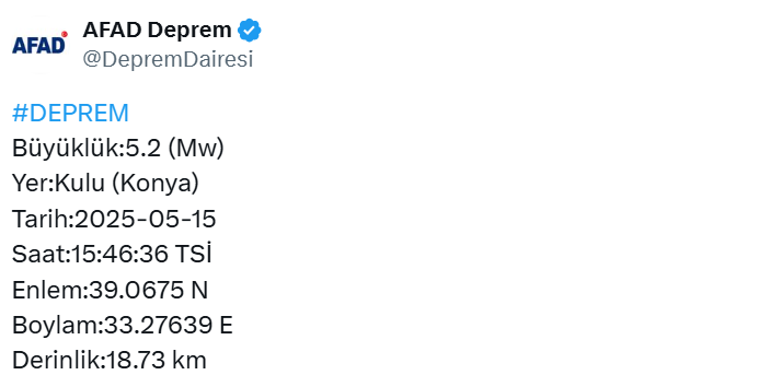
Task: Click the Yer:Kulu (Konya) location line
Action: 106,184
